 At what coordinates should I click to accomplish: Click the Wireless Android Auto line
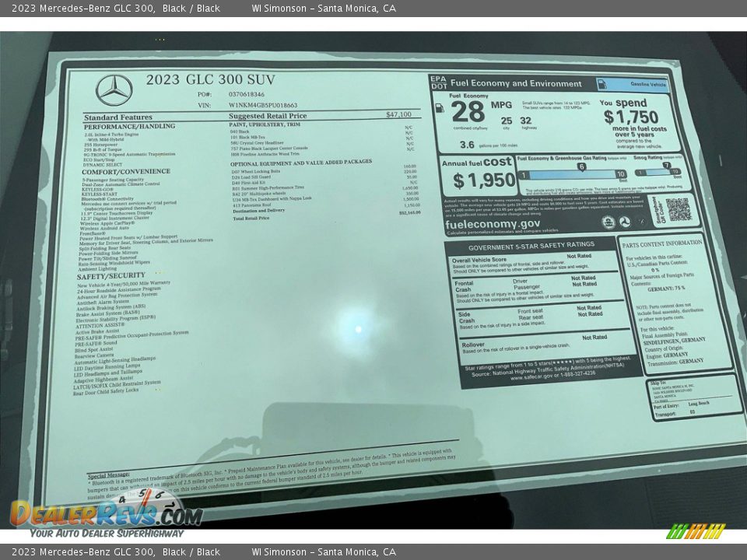(104, 229)
